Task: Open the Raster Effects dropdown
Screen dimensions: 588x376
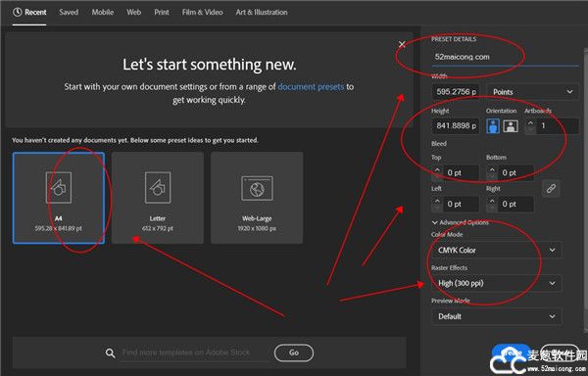Action: click(x=497, y=284)
